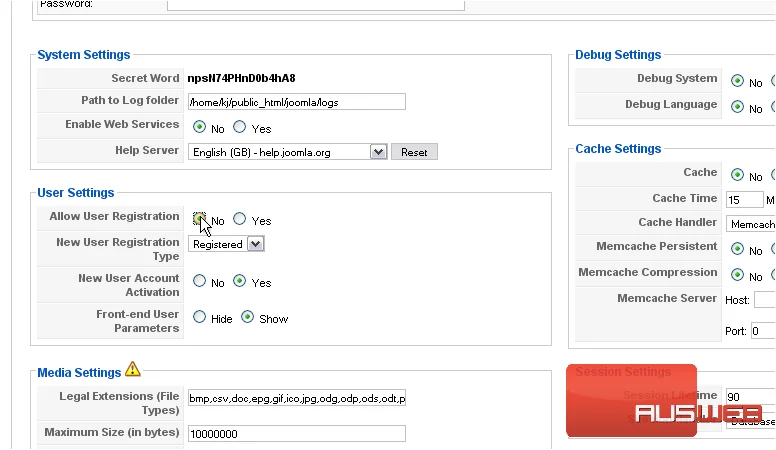The image size is (776, 450).
Task: Edit the Path to Log folder field
Action: point(296,102)
